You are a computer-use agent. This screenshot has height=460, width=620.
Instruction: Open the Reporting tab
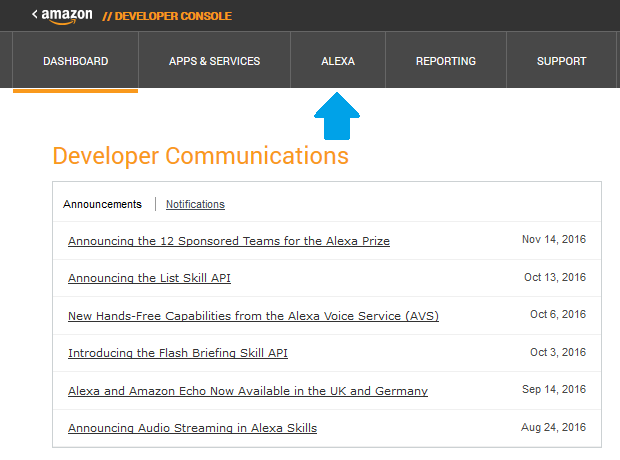pos(446,61)
